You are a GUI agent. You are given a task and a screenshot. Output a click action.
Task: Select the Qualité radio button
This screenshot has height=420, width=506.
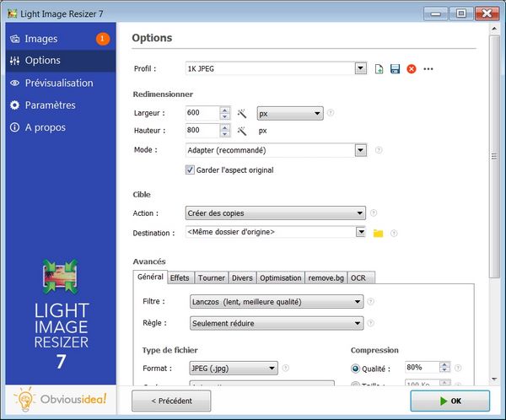(x=355, y=369)
